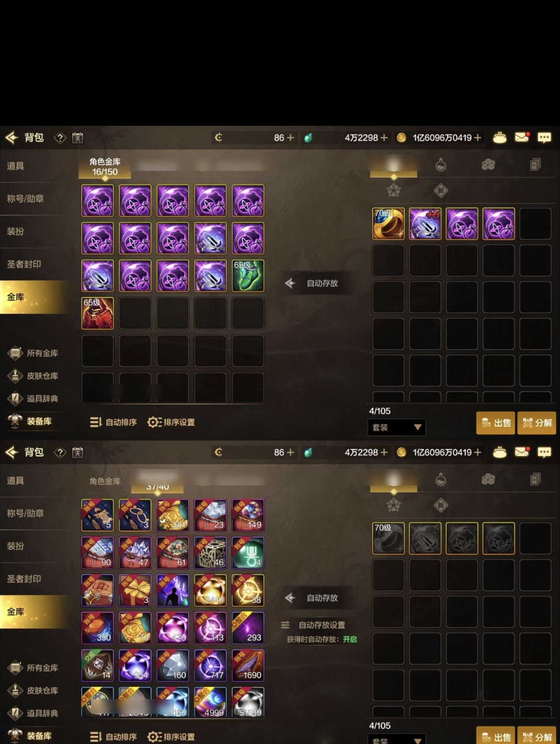Viewport: 560px width, 744px height.
Task: Select the sword item marked +6
Action: (425, 223)
